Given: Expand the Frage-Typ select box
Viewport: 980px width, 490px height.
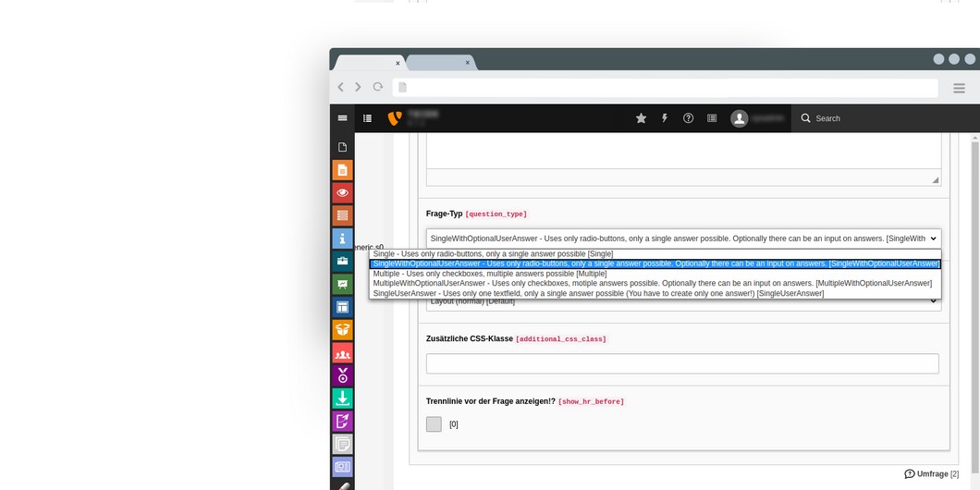Looking at the screenshot, I should pos(684,239).
